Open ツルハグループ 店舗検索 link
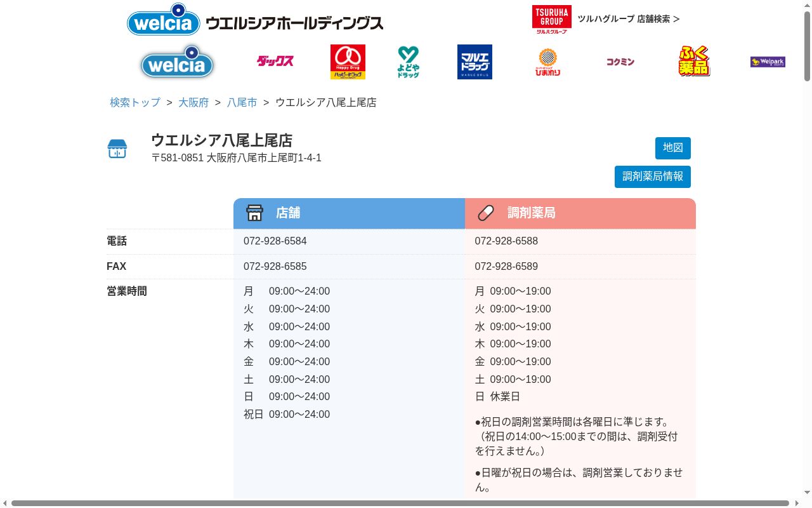This screenshot has height=508, width=812. (628, 19)
